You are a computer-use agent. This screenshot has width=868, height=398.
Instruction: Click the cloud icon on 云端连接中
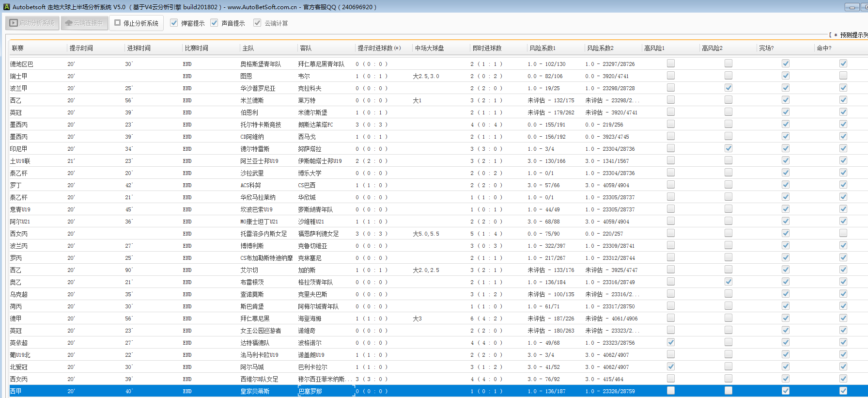tap(69, 23)
